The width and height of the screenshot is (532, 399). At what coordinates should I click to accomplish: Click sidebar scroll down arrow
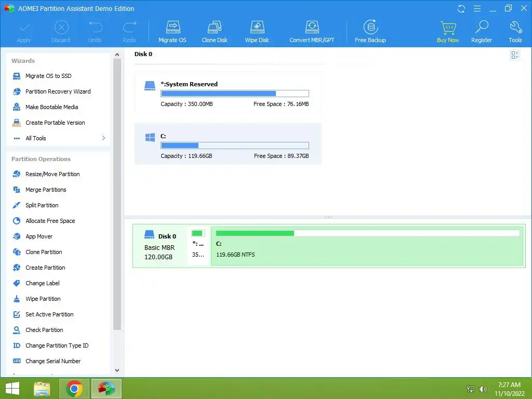pos(117,370)
